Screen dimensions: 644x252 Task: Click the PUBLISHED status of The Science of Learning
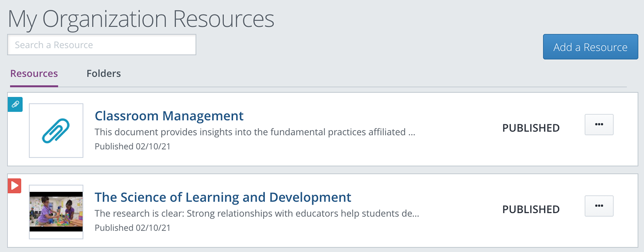[531, 209]
